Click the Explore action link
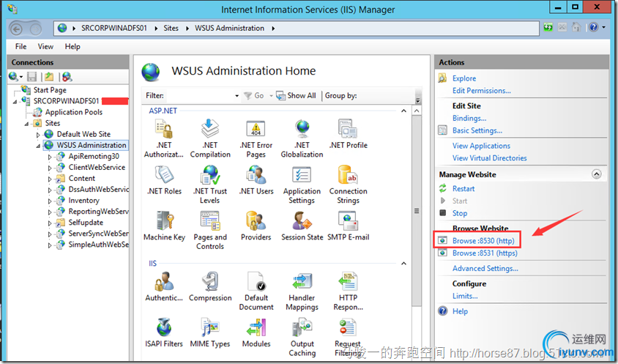Image resolution: width=618 pixels, height=364 pixels. click(464, 78)
